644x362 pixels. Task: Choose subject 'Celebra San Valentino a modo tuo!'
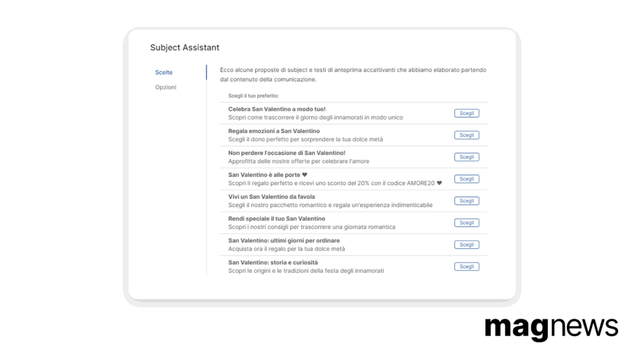pos(467,113)
